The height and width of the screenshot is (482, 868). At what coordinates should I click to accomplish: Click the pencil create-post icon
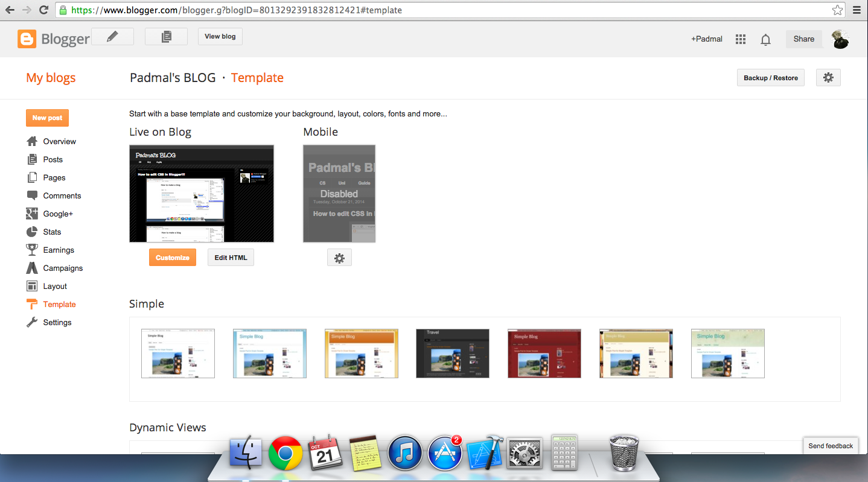pyautogui.click(x=112, y=37)
